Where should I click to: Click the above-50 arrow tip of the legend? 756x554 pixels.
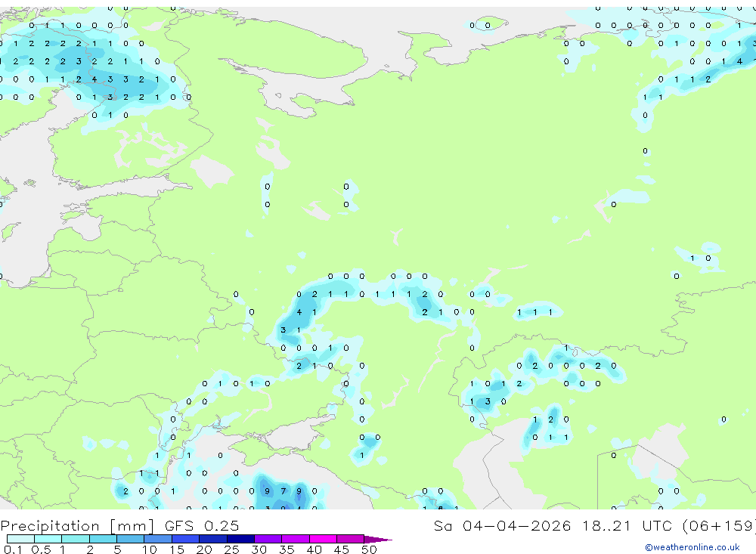(x=378, y=540)
